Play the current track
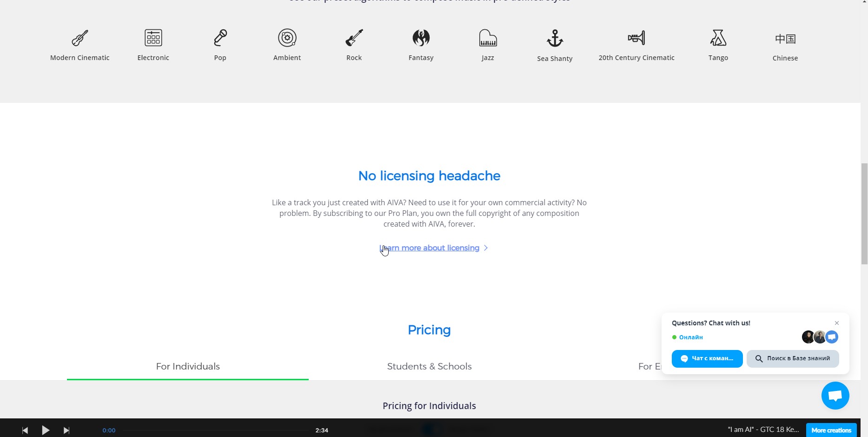This screenshot has width=868, height=437. pos(46,430)
